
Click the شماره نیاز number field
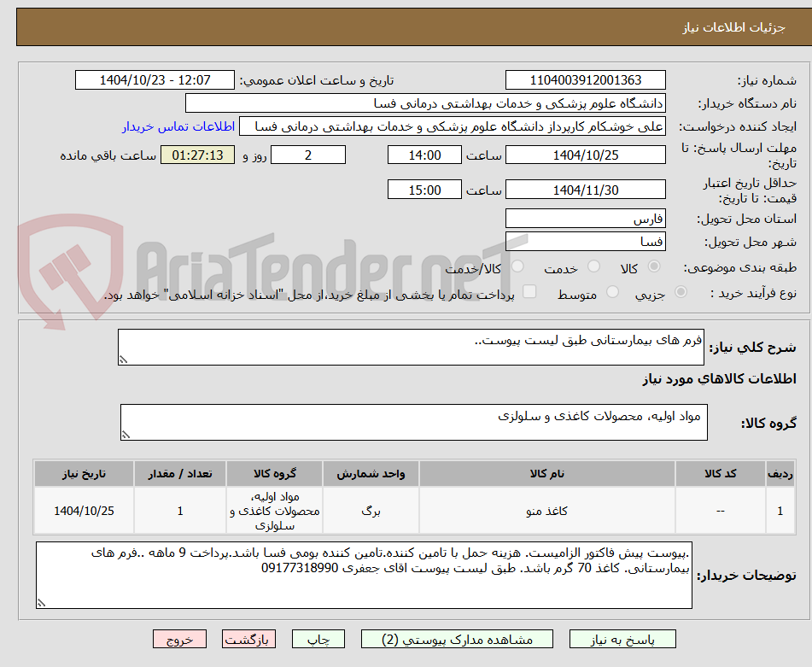point(586,79)
